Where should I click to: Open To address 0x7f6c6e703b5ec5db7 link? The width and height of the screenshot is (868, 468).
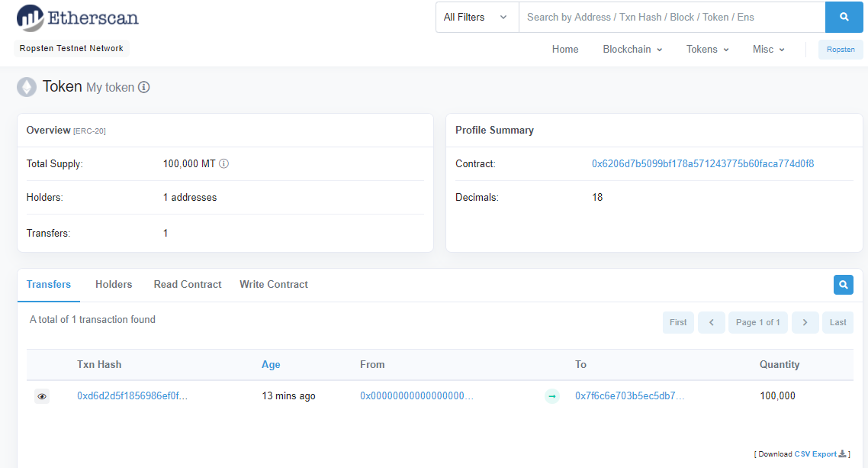click(629, 395)
